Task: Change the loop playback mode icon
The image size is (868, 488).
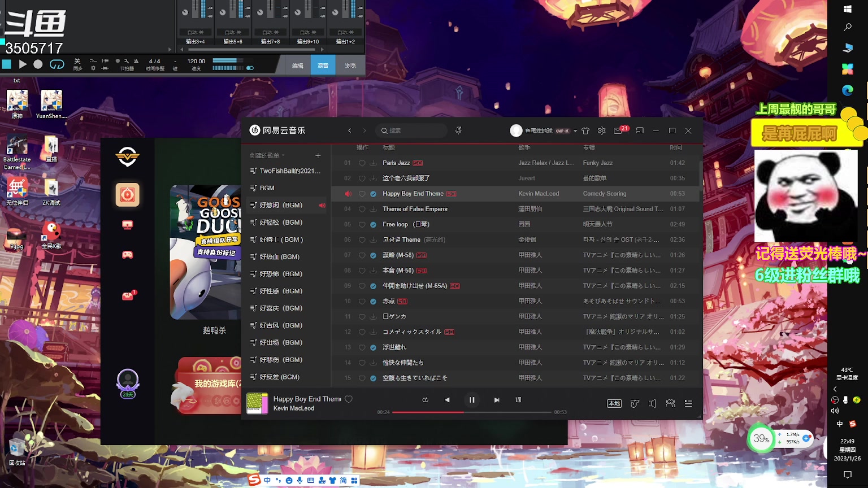Action: coord(425,400)
